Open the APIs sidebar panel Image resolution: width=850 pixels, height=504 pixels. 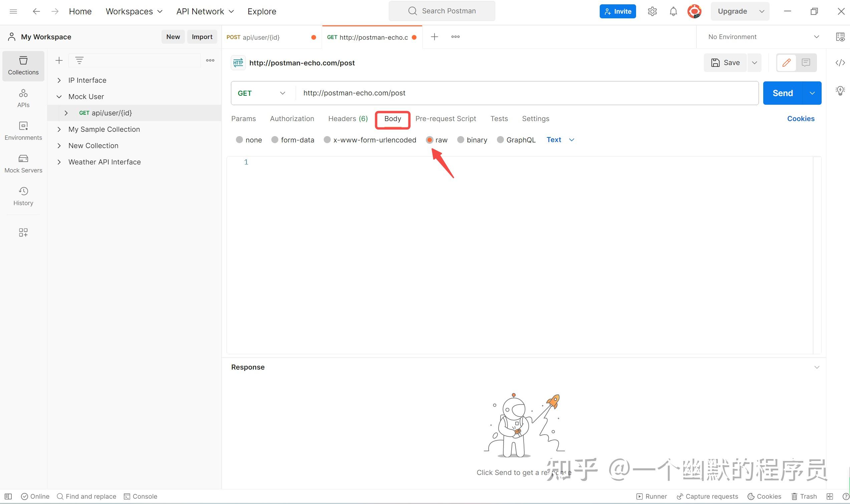pos(23,98)
